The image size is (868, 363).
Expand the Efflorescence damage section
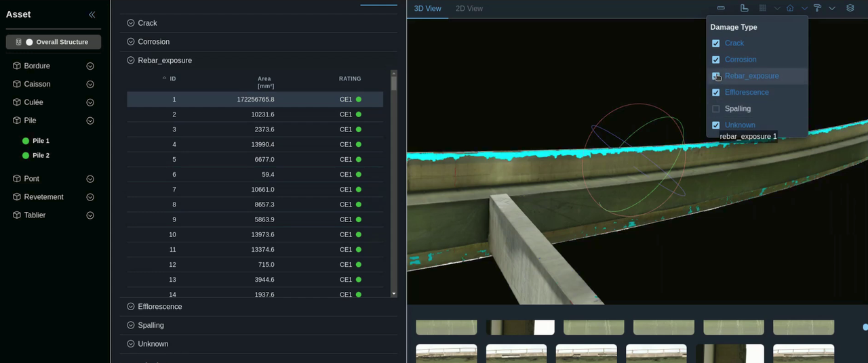tap(131, 307)
